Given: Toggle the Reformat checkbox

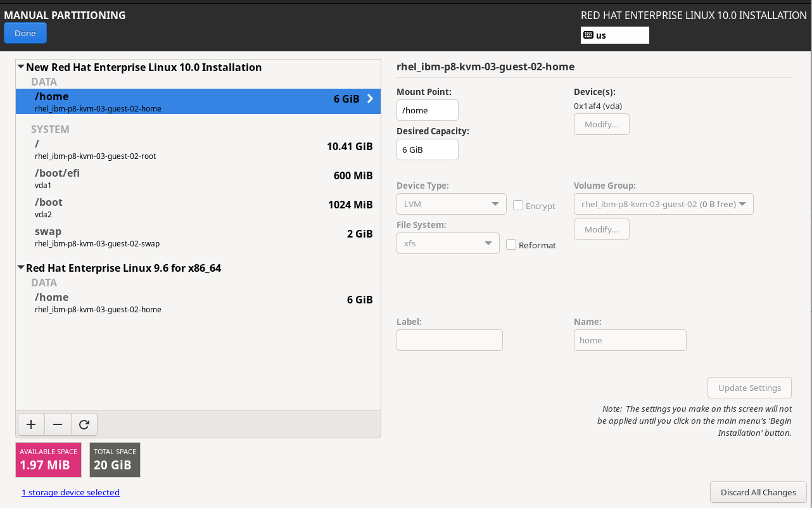Looking at the screenshot, I should (x=511, y=244).
